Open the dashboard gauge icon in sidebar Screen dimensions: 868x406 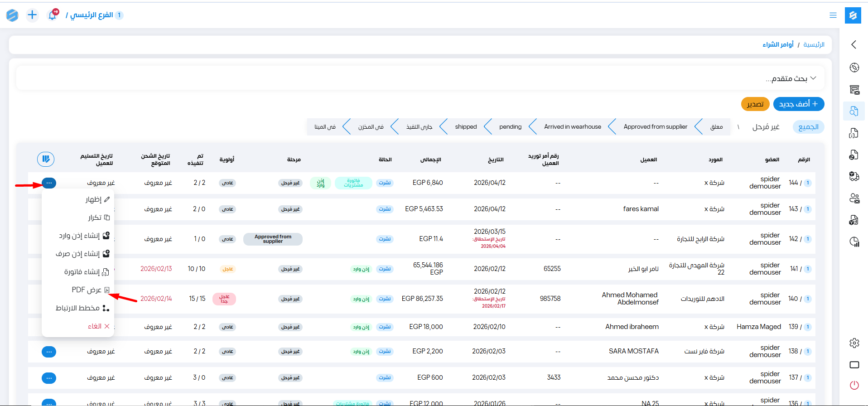854,68
